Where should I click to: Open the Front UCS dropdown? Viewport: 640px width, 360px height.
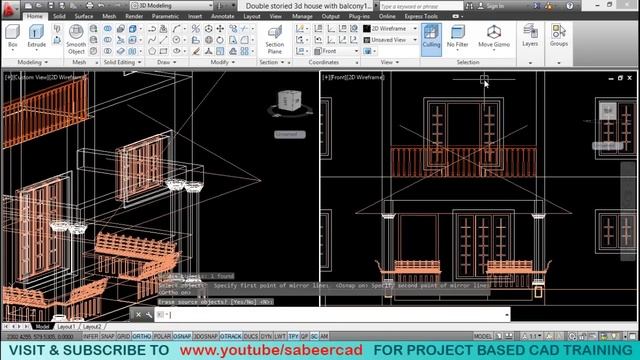click(336, 51)
